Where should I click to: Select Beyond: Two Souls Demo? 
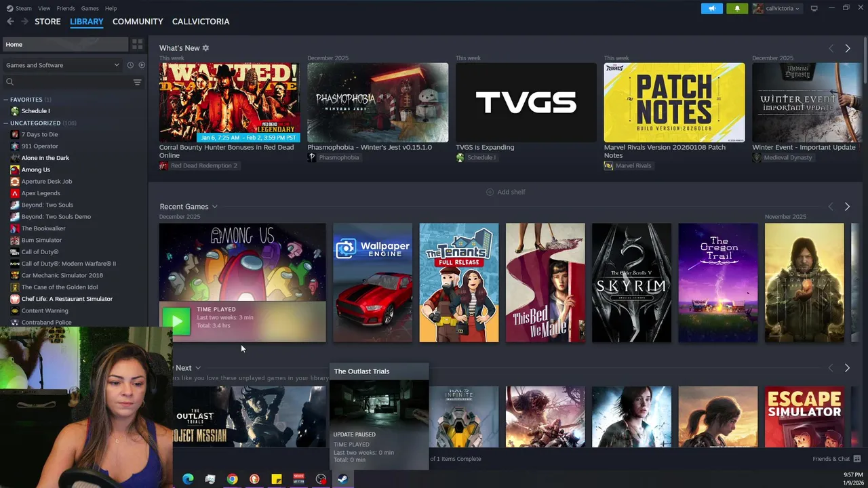click(x=56, y=217)
